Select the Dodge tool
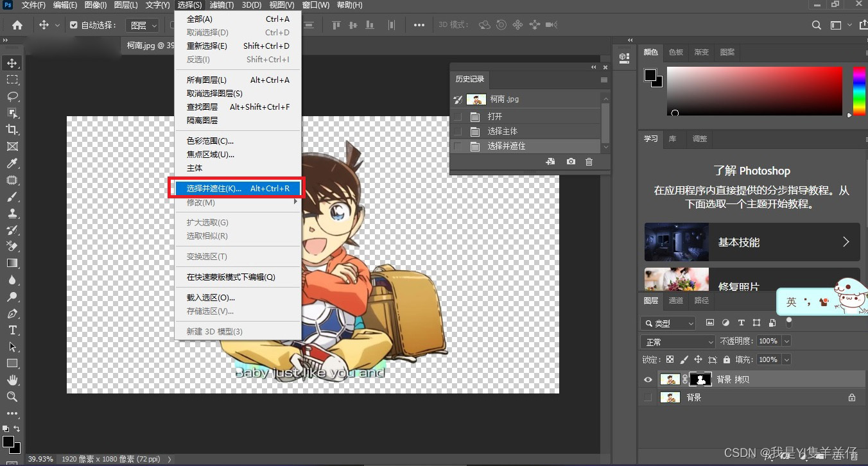Viewport: 868px width, 466px height. tap(12, 297)
